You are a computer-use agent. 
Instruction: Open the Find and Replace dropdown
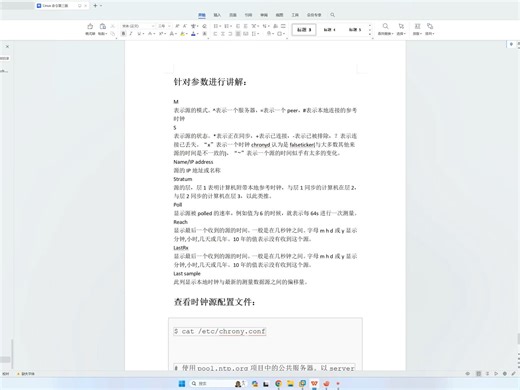tap(385, 34)
